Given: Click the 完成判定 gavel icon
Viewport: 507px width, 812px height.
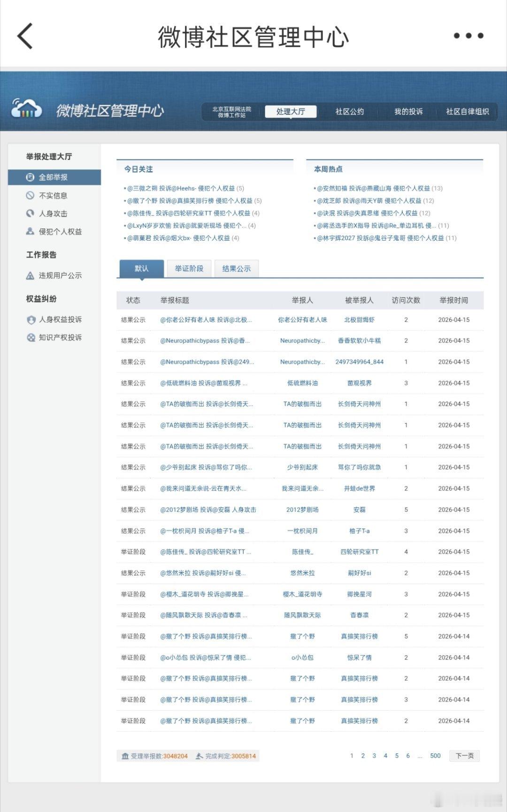Looking at the screenshot, I should [200, 756].
